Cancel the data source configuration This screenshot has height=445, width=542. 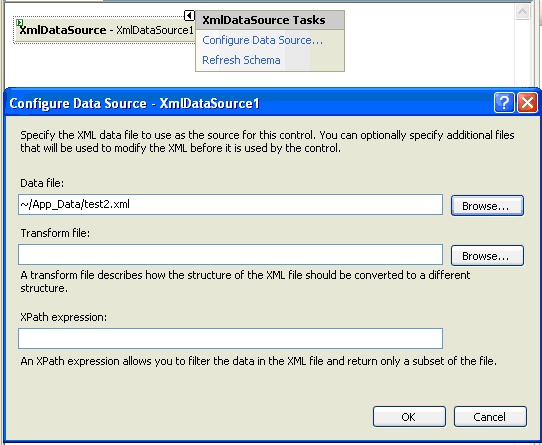tap(490, 417)
